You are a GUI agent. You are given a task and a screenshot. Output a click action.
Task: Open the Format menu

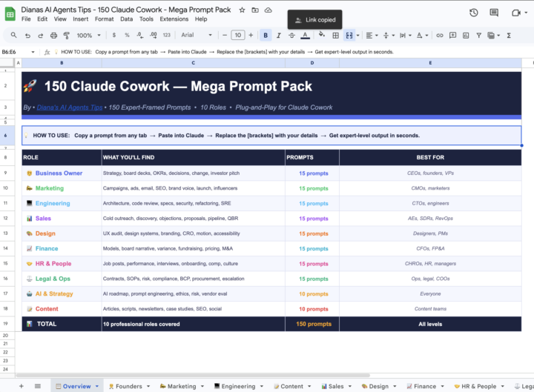[x=105, y=19]
